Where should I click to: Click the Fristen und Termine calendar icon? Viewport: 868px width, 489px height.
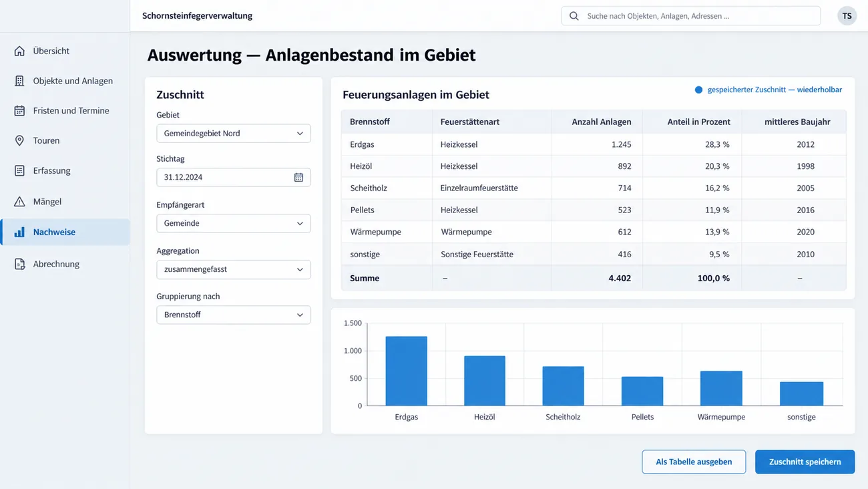click(19, 111)
